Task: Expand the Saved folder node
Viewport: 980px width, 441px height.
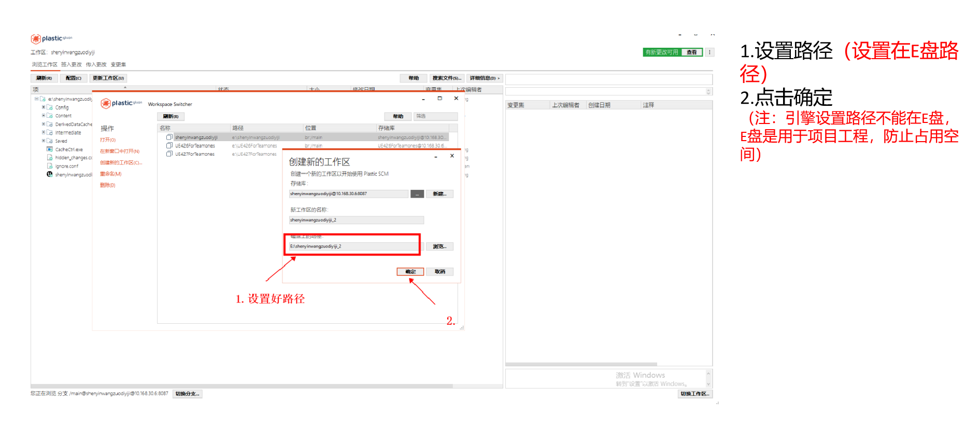Action: point(44,141)
